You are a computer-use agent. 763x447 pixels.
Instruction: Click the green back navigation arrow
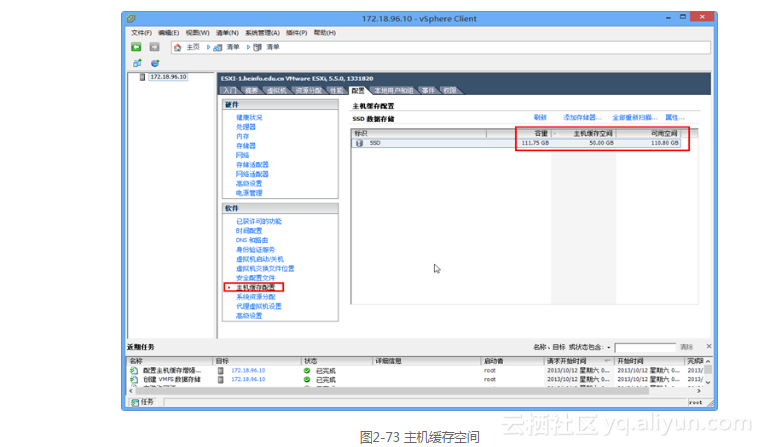point(136,47)
